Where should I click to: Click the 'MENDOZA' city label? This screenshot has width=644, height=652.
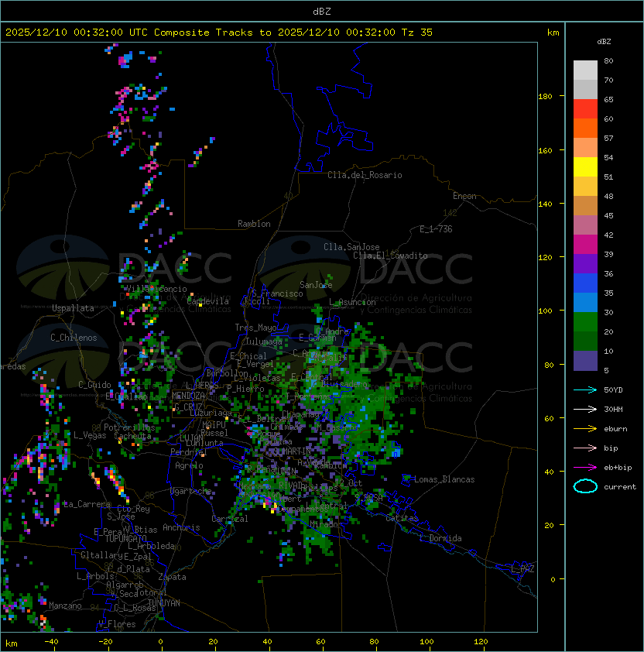pos(188,396)
